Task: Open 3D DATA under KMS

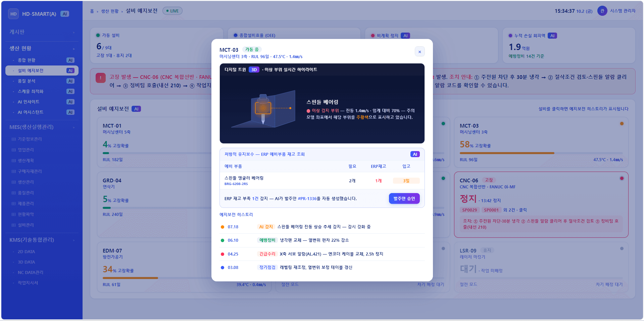Action: tap(42, 262)
